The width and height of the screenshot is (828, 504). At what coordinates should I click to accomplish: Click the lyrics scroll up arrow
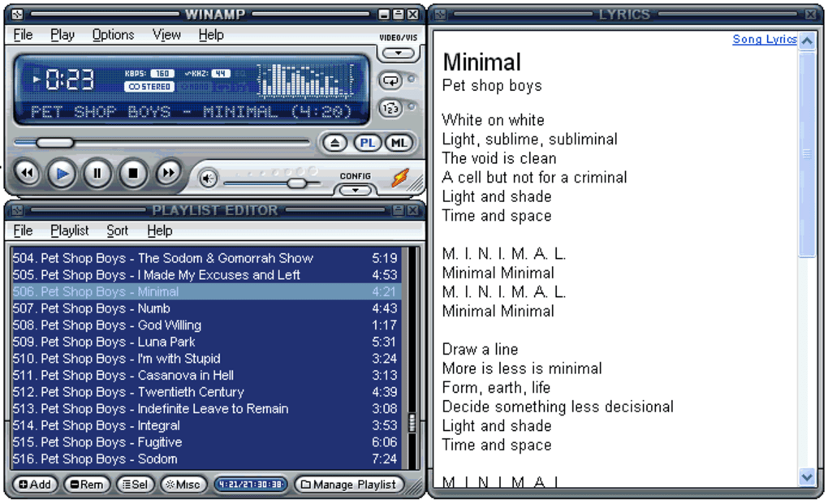click(x=807, y=41)
